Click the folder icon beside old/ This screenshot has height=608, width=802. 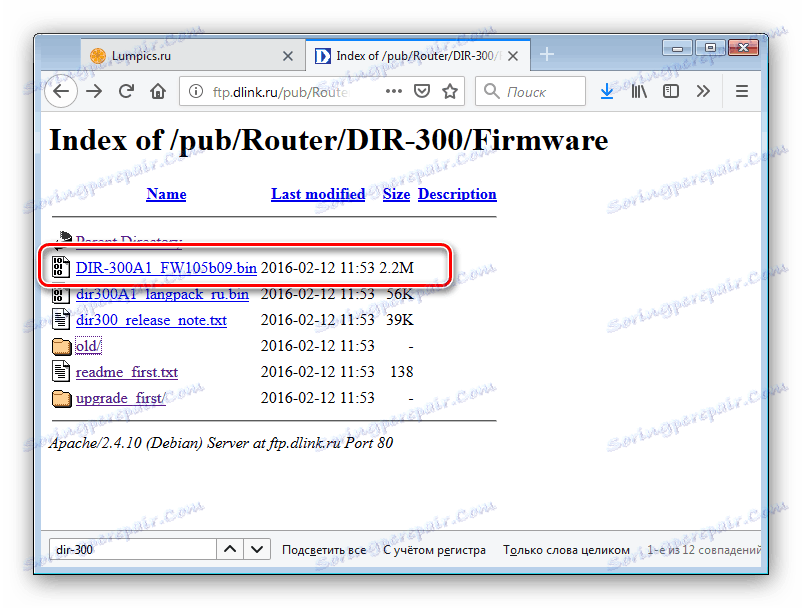61,346
